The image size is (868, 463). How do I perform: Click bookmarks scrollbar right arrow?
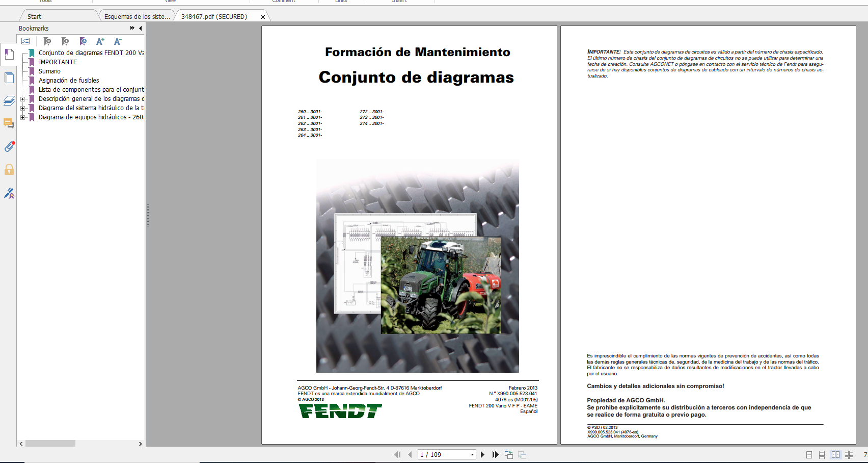(x=141, y=444)
